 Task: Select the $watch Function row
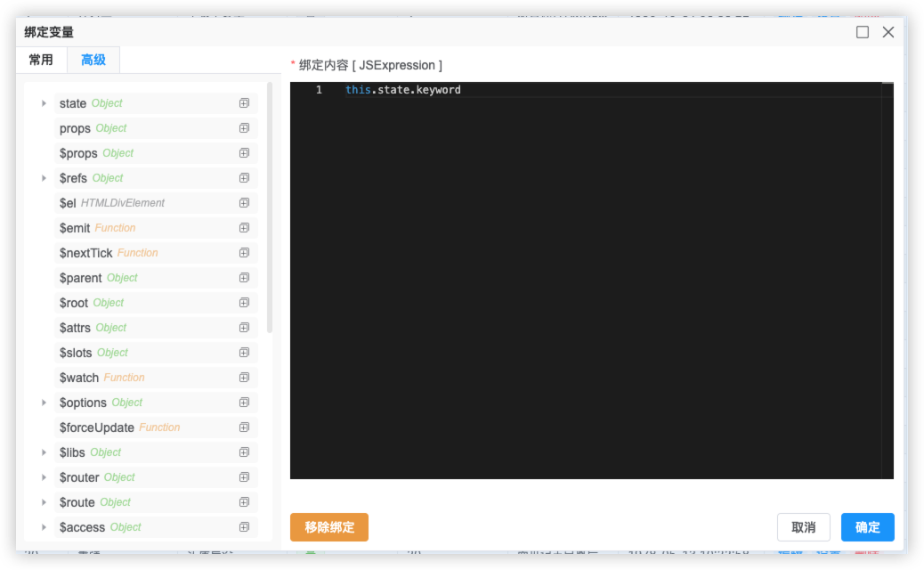pyautogui.click(x=156, y=378)
